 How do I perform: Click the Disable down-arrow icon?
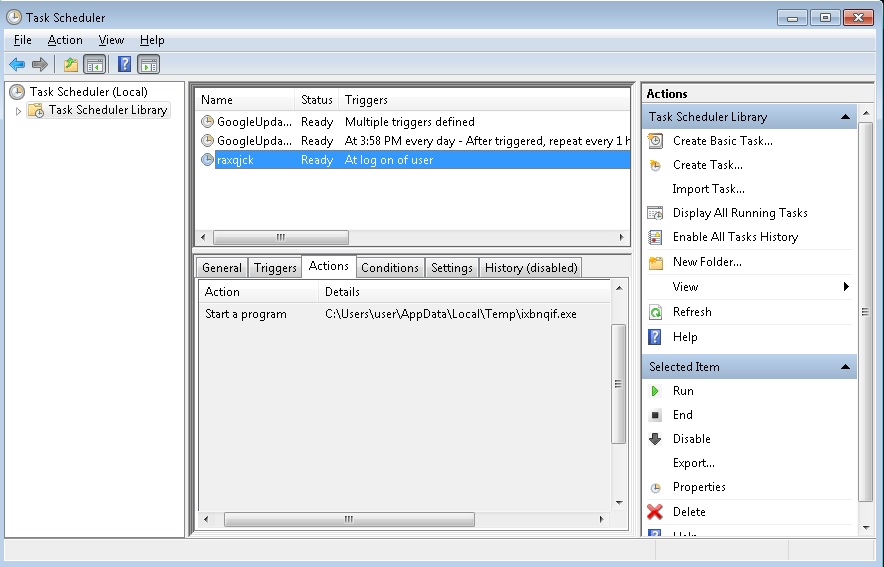point(655,439)
